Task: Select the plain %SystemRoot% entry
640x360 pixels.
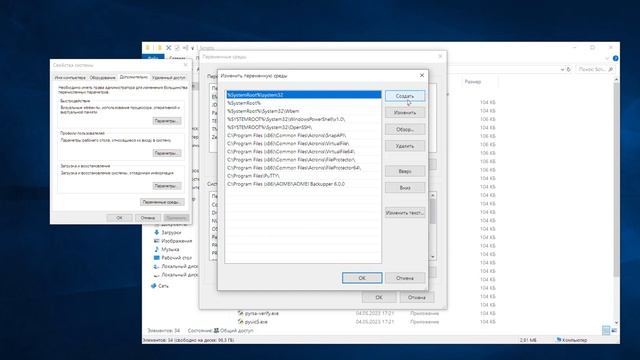Action: (304, 103)
